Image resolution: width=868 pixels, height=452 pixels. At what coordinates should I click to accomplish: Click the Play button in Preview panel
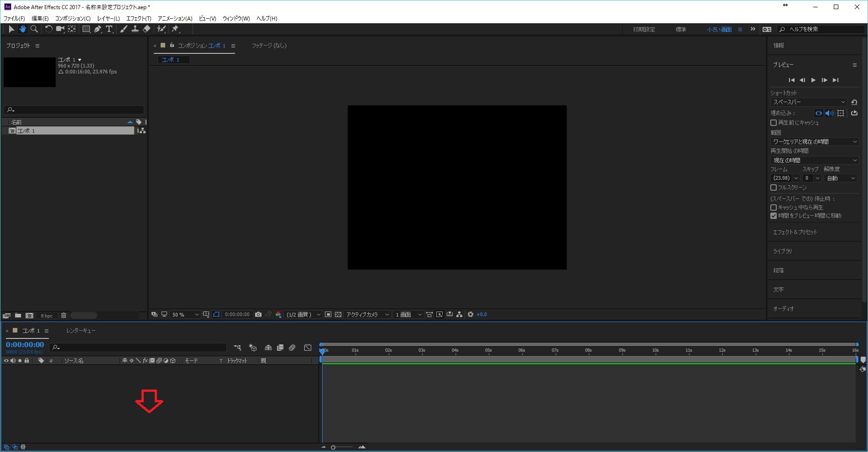[813, 80]
